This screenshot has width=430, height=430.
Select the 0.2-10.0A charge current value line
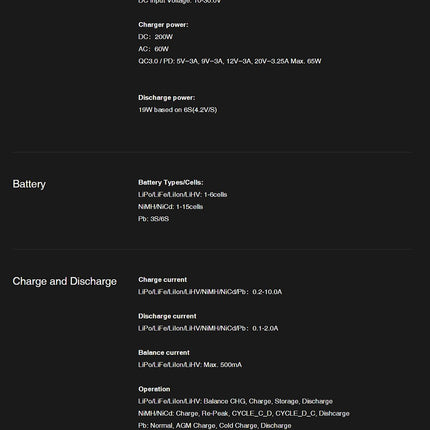coord(210,292)
